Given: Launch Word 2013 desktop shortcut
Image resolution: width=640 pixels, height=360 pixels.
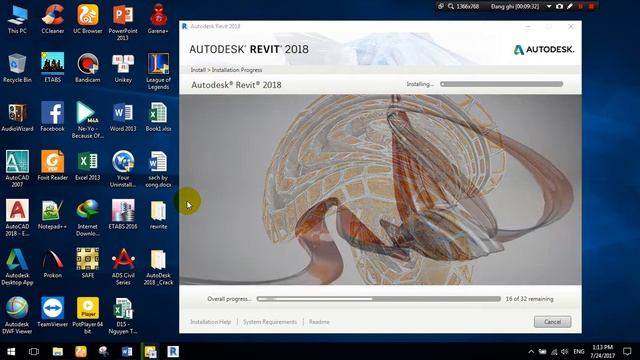Looking at the screenshot, I should tap(123, 117).
